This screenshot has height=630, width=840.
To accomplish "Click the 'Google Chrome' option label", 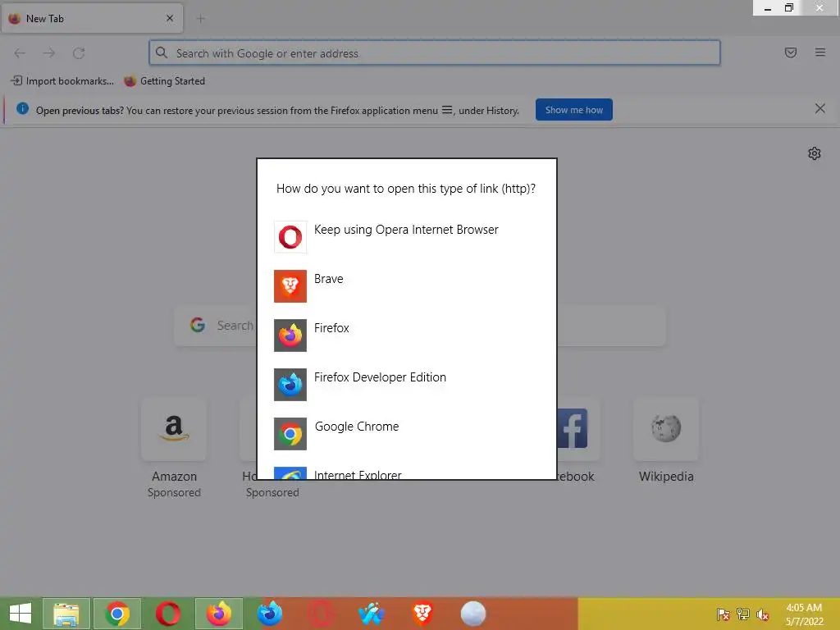I will point(357,427).
